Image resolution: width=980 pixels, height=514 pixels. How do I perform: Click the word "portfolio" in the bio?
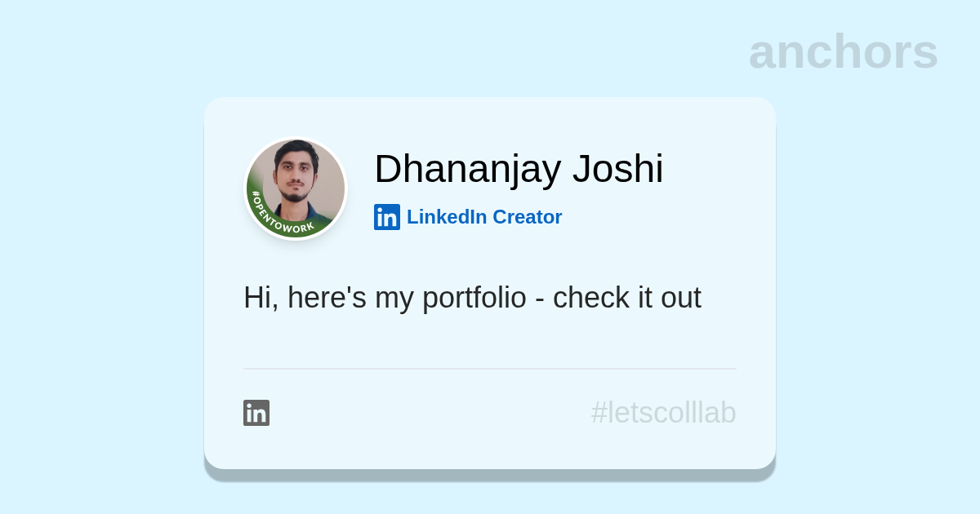pos(474,298)
